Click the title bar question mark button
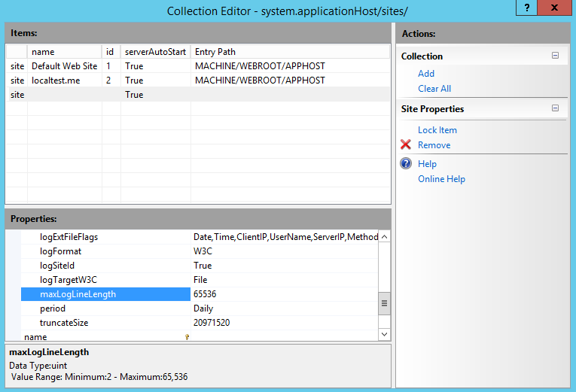The width and height of the screenshot is (576, 392). click(527, 8)
